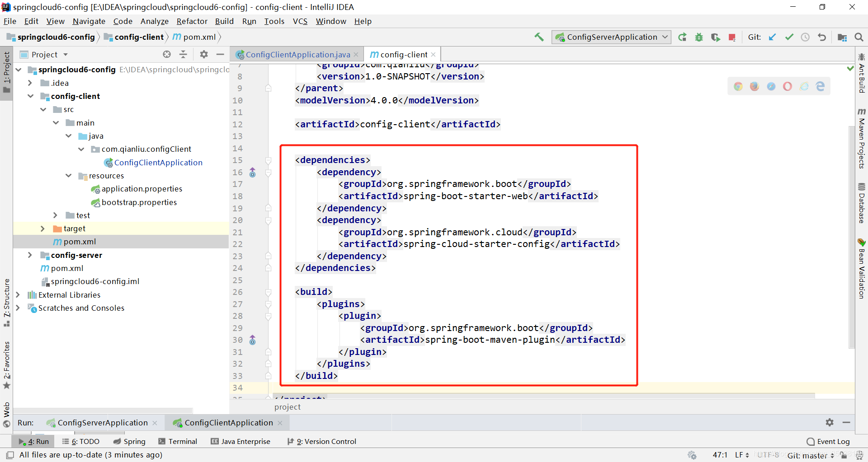Click the gutter marker on line 30
868x462 pixels.
[253, 340]
